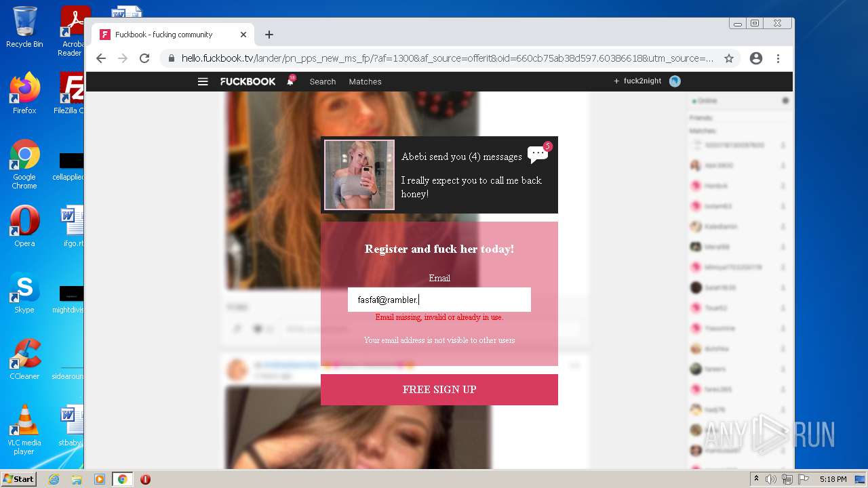Go back using the browser back arrow
This screenshot has width=868, height=488.
tap(101, 58)
